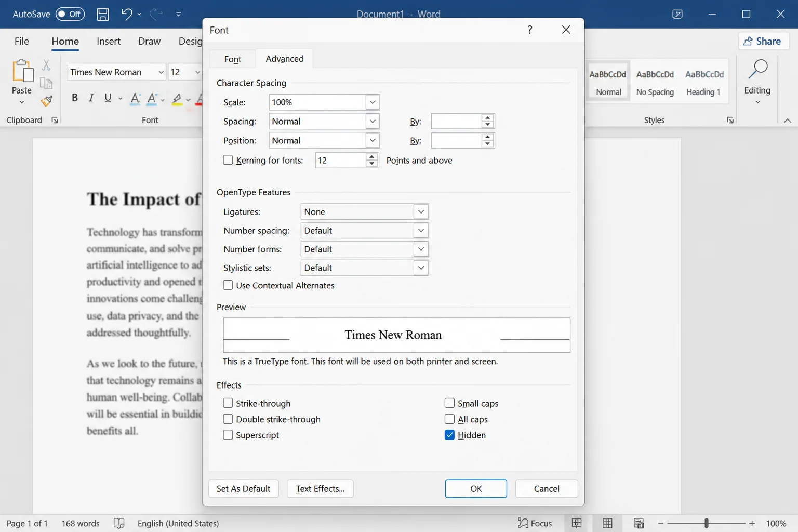Click the Paste clipboard icon
The width and height of the screenshot is (798, 532).
pos(22,71)
